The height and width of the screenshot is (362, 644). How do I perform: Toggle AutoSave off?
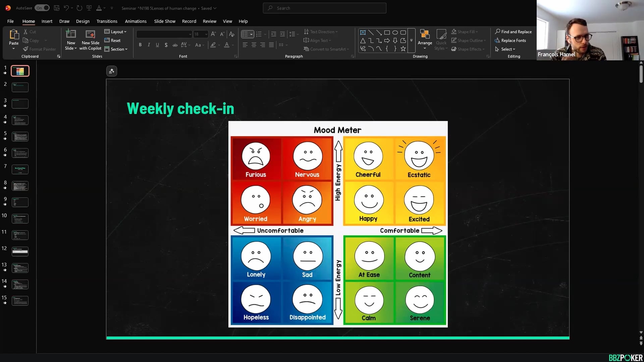click(42, 7)
